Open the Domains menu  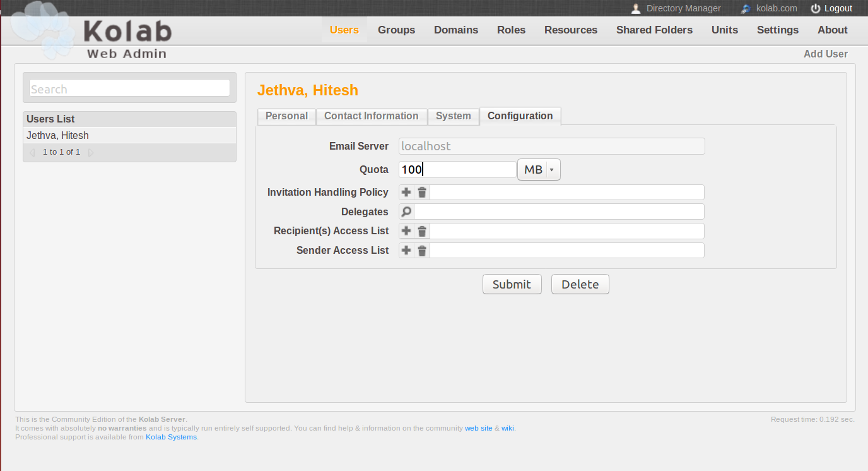coord(456,30)
